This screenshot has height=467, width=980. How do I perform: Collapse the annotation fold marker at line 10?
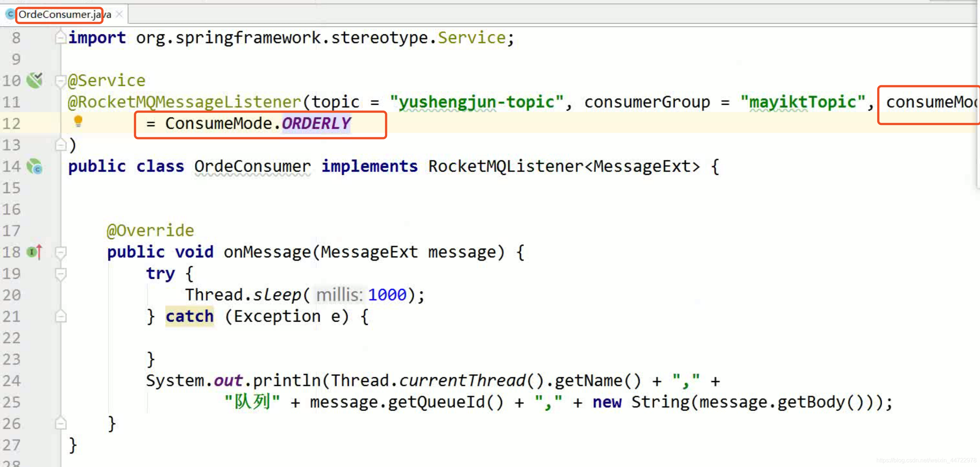60,81
